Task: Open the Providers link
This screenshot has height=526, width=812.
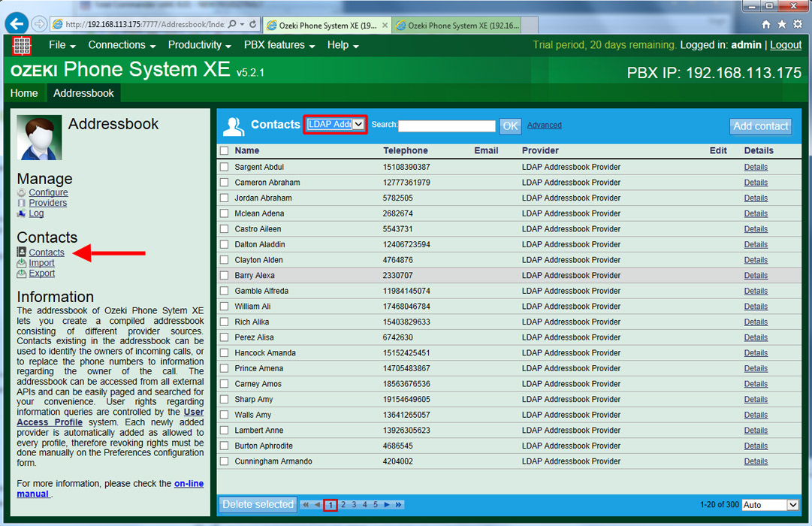Action: click(47, 203)
